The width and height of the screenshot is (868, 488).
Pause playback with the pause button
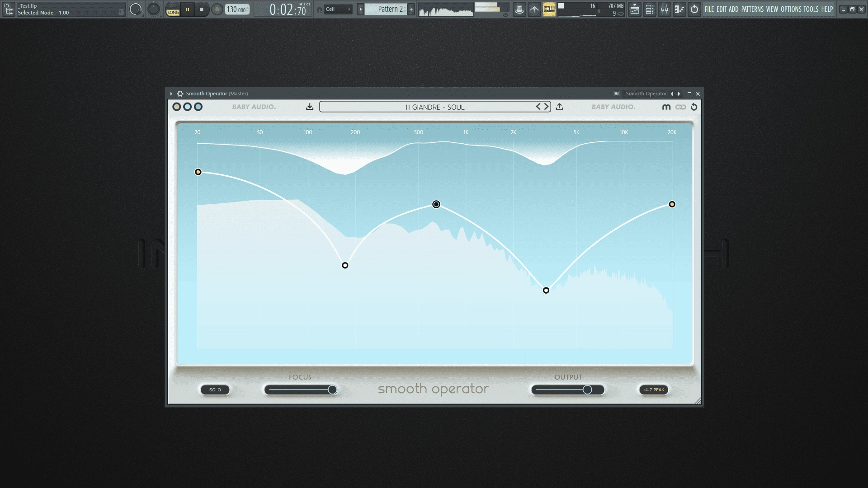pyautogui.click(x=187, y=9)
